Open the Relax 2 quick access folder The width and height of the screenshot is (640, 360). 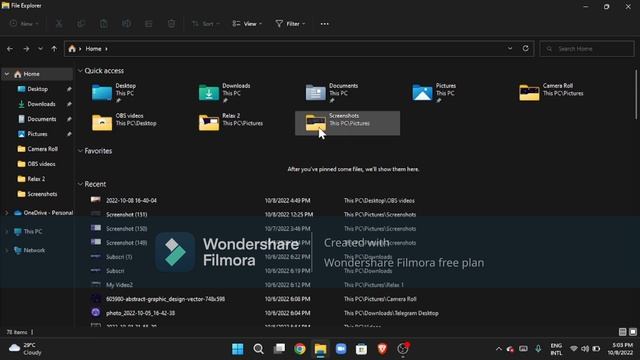[241, 123]
